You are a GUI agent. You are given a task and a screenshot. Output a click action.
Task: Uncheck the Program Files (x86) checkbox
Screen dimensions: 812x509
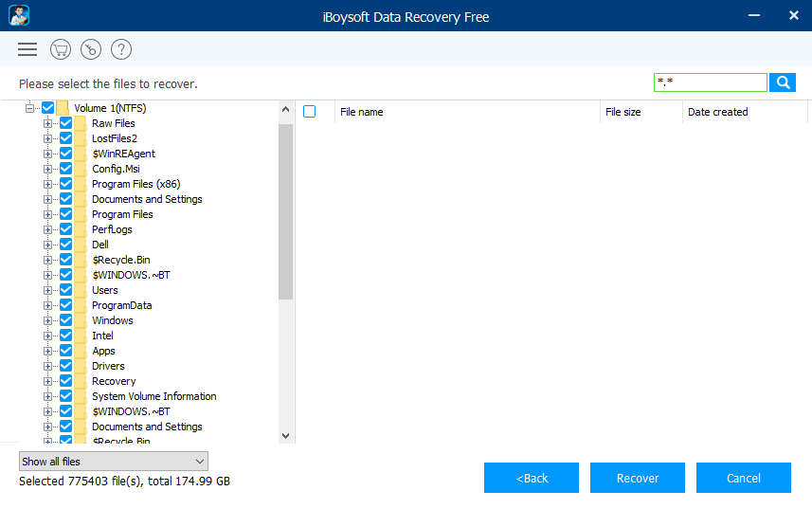pyautogui.click(x=66, y=184)
